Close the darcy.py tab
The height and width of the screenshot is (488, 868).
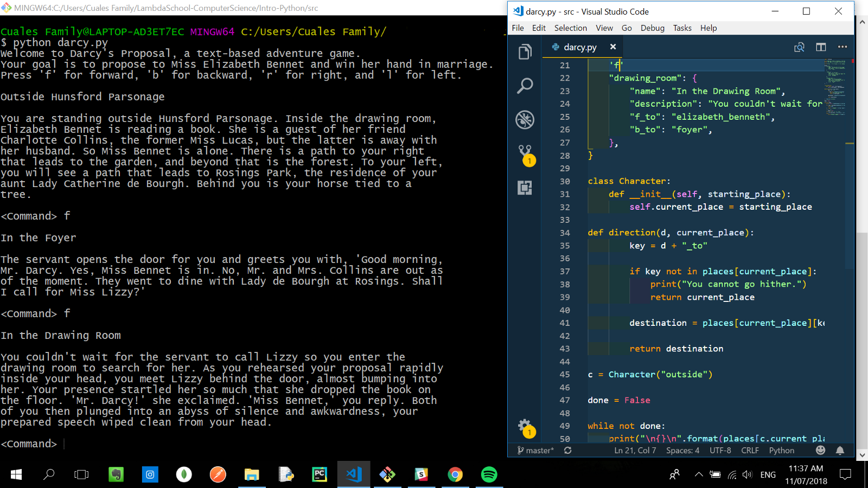click(x=613, y=47)
